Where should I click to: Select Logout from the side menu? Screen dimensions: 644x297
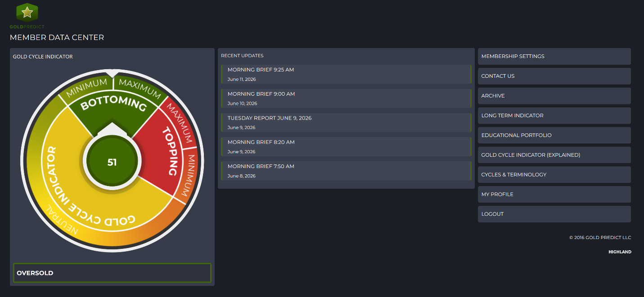tap(554, 214)
